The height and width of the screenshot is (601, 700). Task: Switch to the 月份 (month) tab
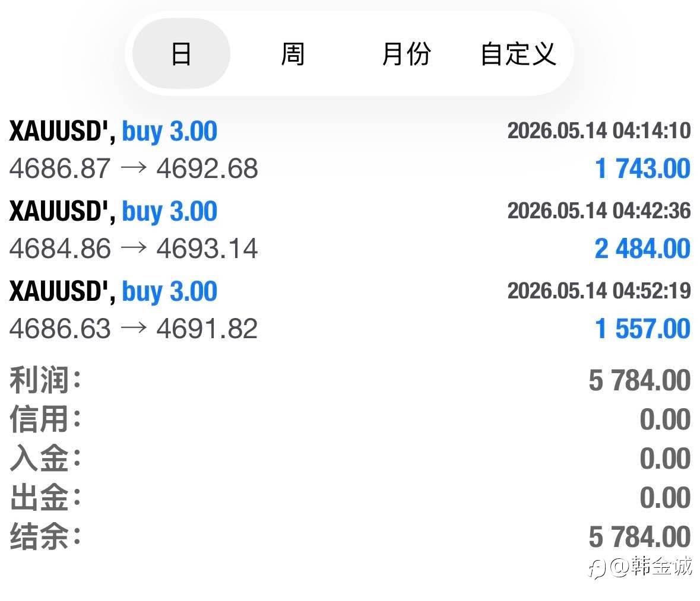pos(407,54)
